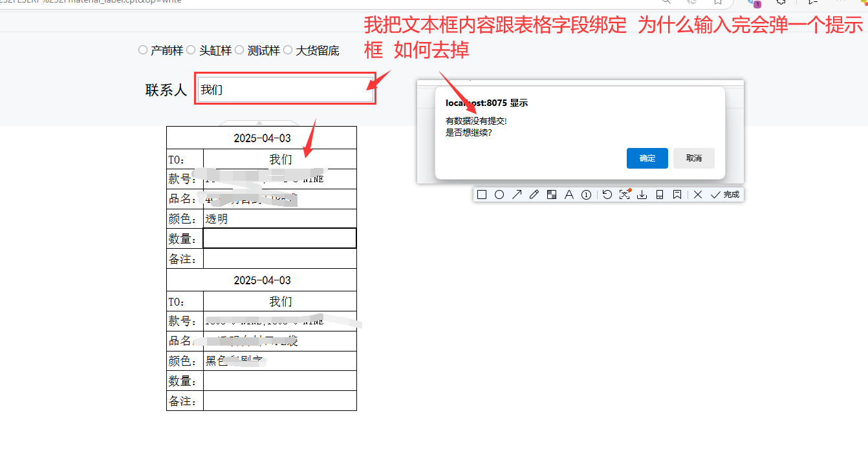Choose the arrow drawing tool

(517, 194)
